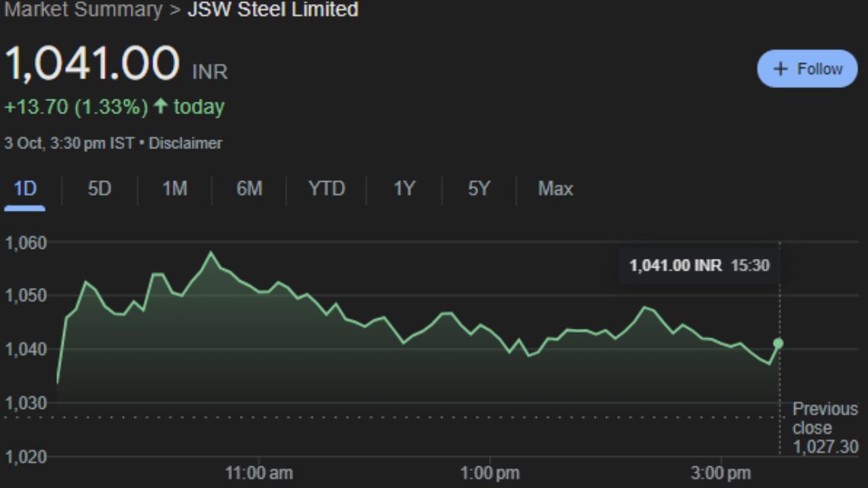Click the Follow button
The height and width of the screenshot is (488, 868).
tap(807, 68)
